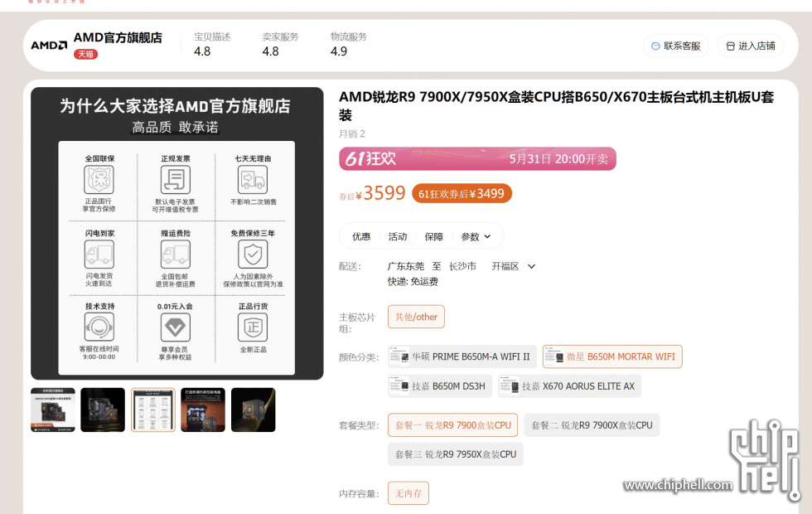Viewport: 812px width, 514px height.
Task: Click the 物流服务 4.9 rating
Action: 349,45
